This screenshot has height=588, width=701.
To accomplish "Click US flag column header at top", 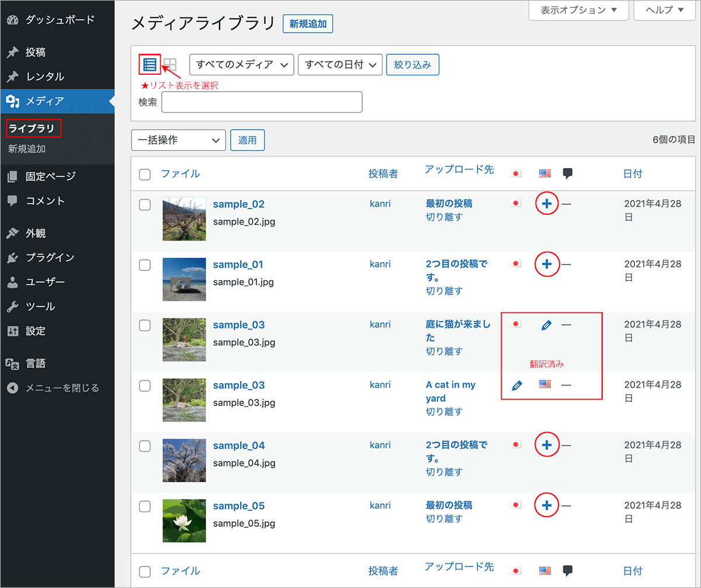I will [x=545, y=173].
